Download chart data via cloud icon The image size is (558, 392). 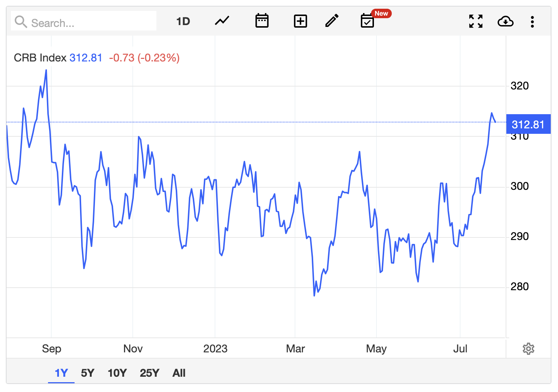506,21
